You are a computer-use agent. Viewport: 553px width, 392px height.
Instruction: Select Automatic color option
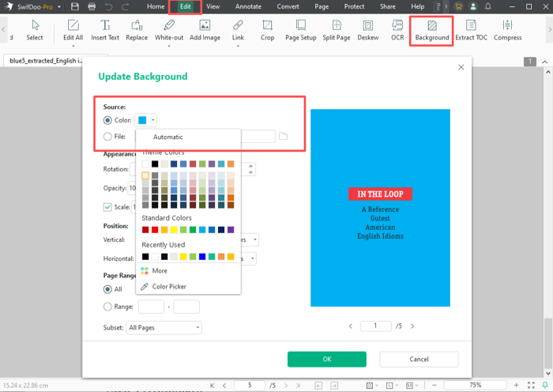[x=167, y=137]
